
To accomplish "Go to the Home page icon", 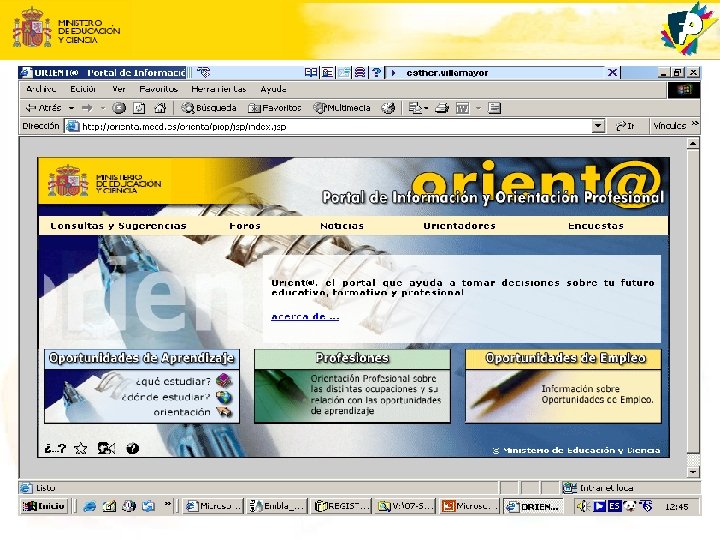I will [x=159, y=108].
